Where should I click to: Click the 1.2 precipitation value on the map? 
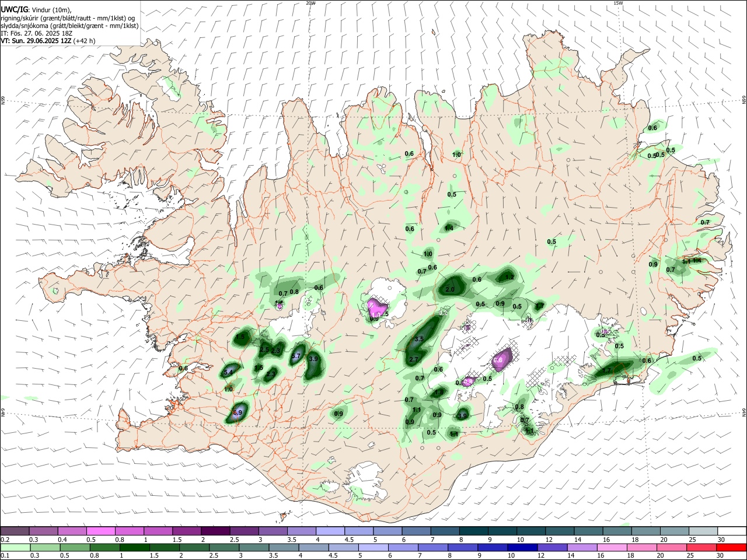coord(509,277)
